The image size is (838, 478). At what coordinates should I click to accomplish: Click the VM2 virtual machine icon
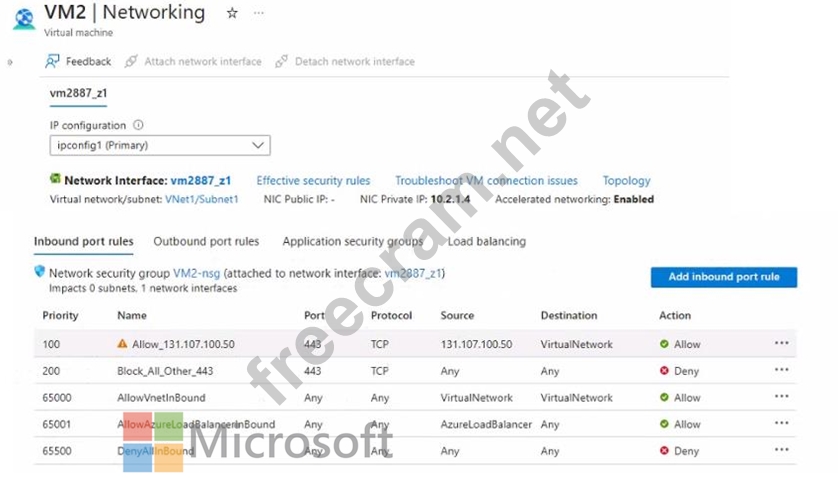pyautogui.click(x=24, y=20)
